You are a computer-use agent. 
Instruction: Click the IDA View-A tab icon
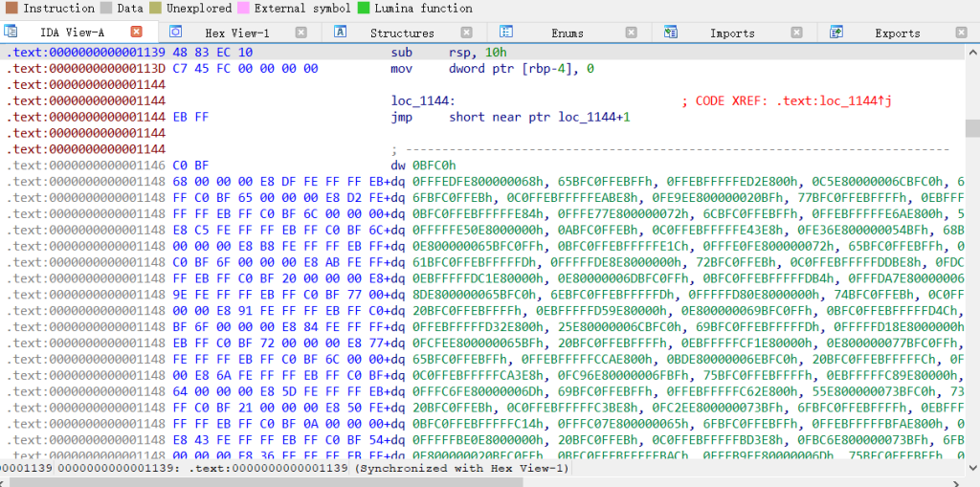(11, 33)
